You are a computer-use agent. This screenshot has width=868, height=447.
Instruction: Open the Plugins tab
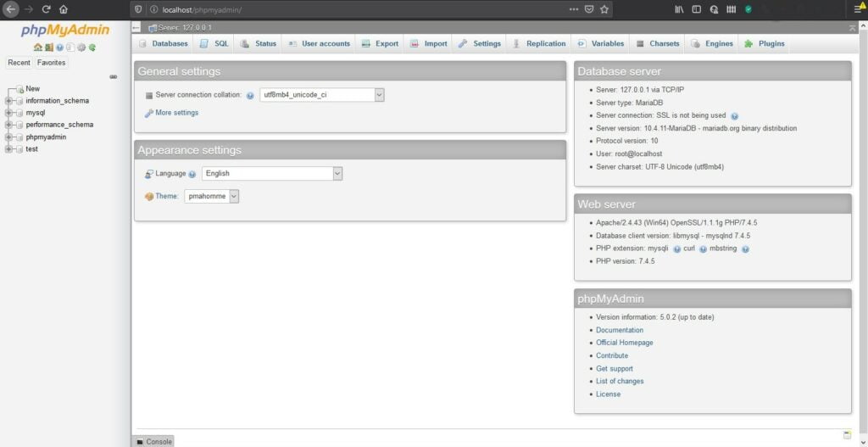[765, 44]
